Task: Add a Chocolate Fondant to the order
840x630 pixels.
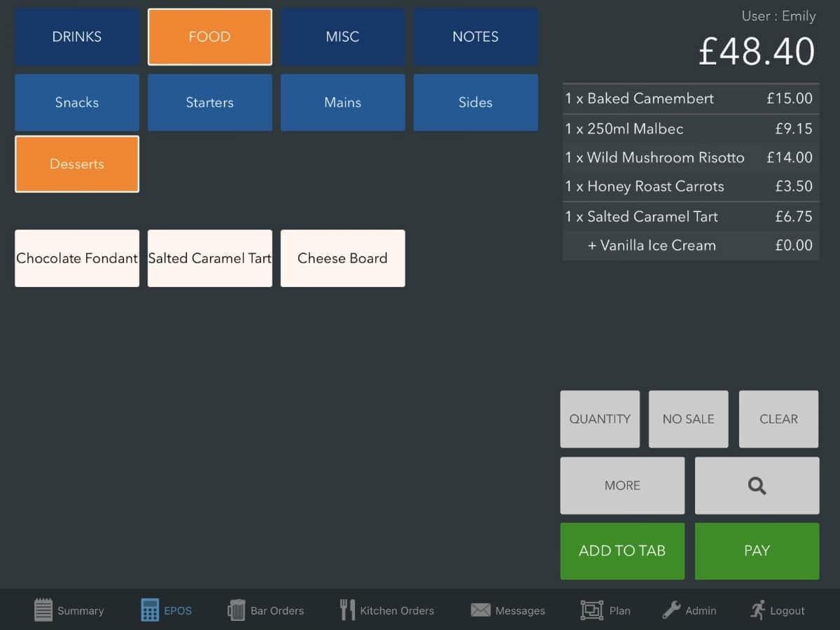Action: (77, 258)
